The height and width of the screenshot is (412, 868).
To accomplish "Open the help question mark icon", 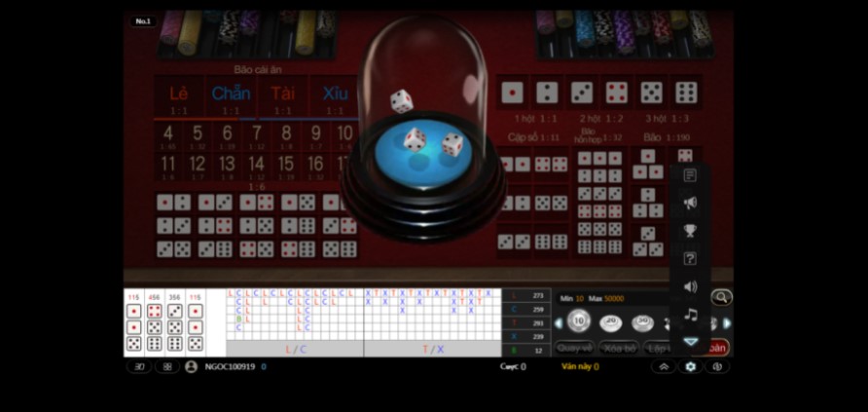I will click(x=690, y=259).
